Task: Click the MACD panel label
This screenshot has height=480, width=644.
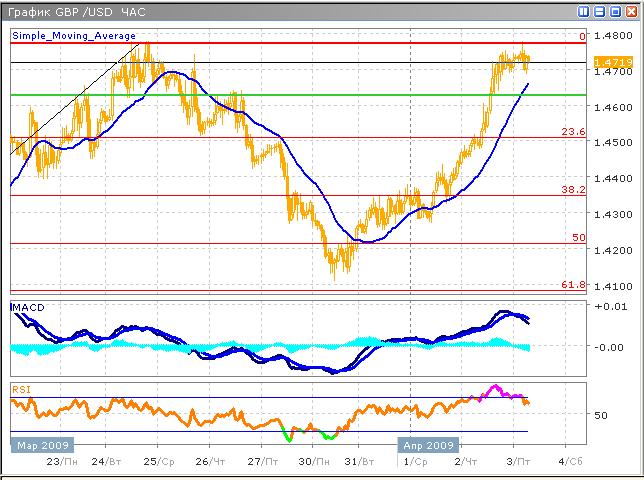Action: pos(28,306)
